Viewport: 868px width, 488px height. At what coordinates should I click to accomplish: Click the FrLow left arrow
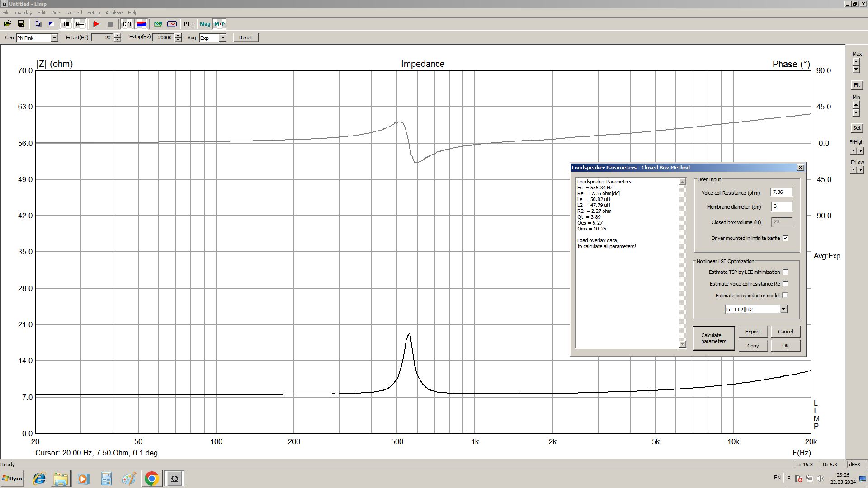(x=854, y=170)
